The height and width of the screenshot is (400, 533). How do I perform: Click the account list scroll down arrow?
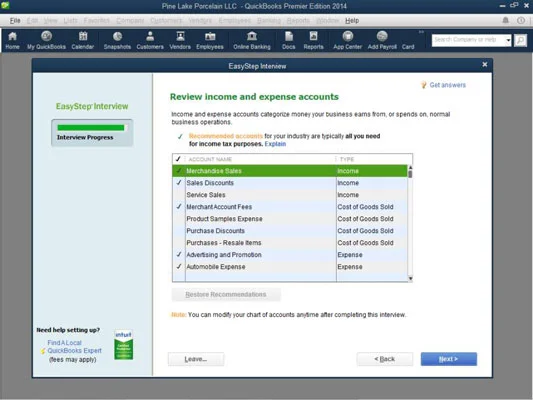(x=410, y=279)
